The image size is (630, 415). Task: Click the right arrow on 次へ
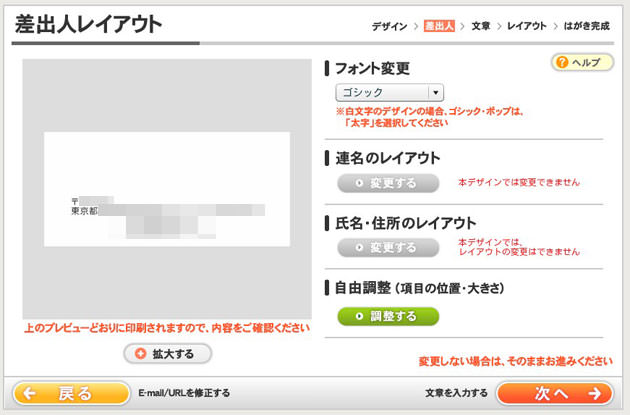click(595, 393)
